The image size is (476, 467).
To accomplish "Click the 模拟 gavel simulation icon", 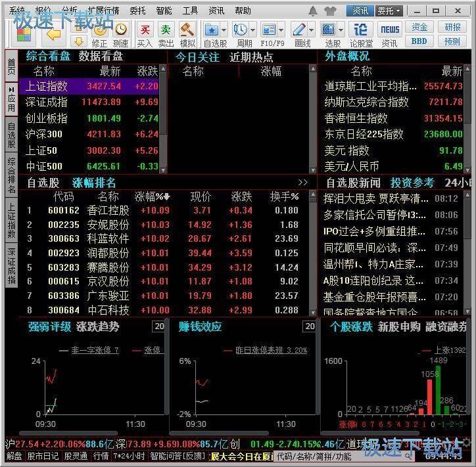I will point(187,30).
